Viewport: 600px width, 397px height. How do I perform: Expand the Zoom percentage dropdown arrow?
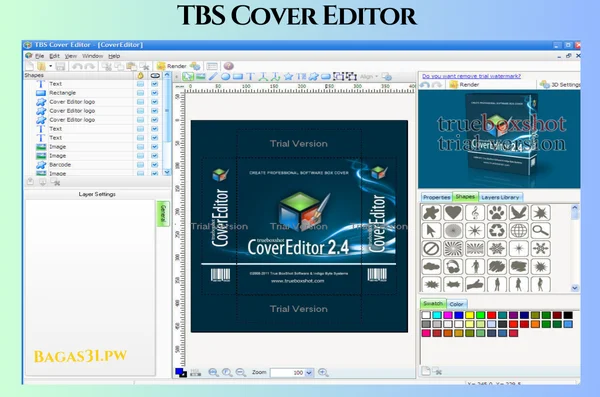coord(309,372)
